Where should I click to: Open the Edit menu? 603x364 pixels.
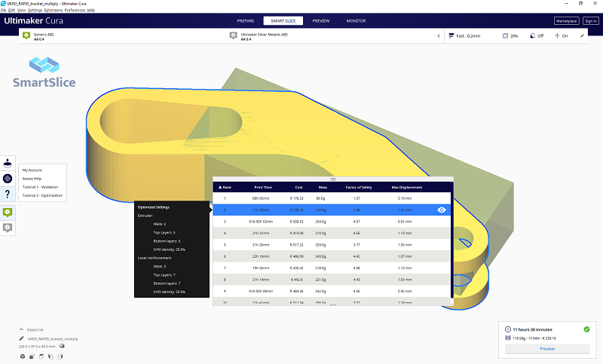coord(12,10)
